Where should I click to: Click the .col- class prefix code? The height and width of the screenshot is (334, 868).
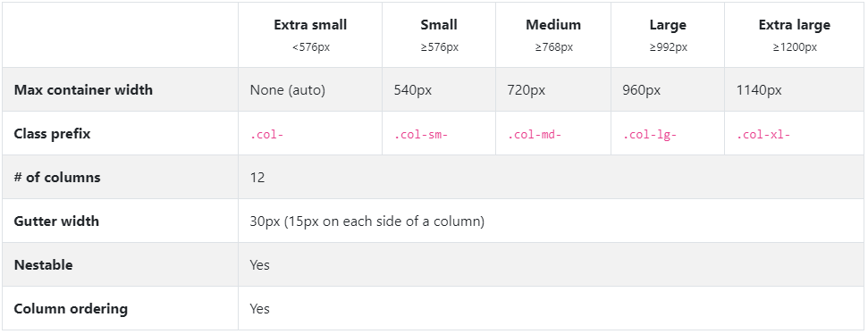[x=266, y=134]
